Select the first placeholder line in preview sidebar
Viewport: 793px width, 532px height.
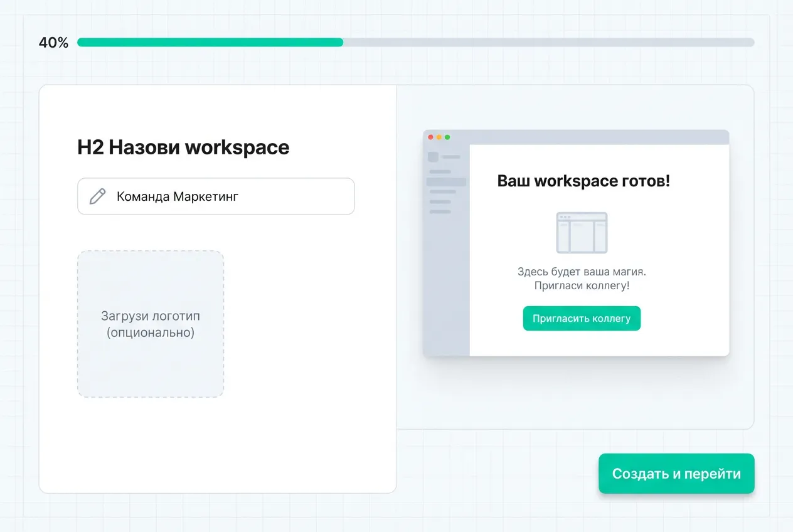(x=440, y=171)
